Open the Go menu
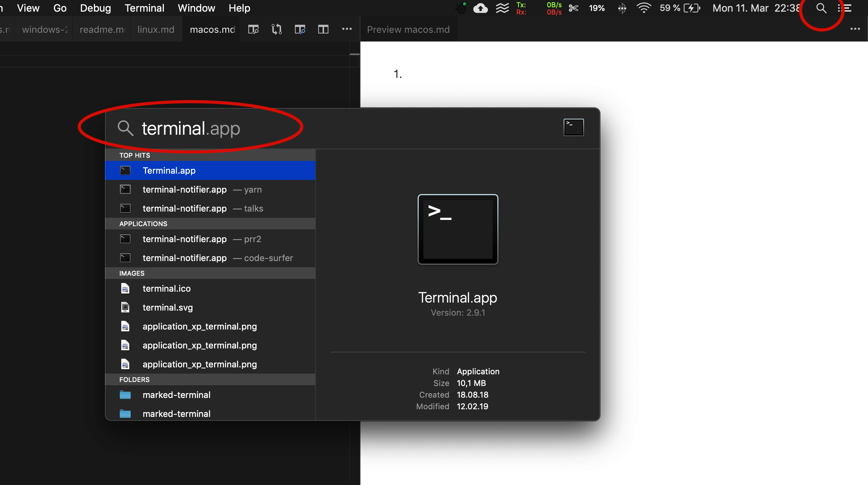This screenshot has width=868, height=485. tap(60, 8)
